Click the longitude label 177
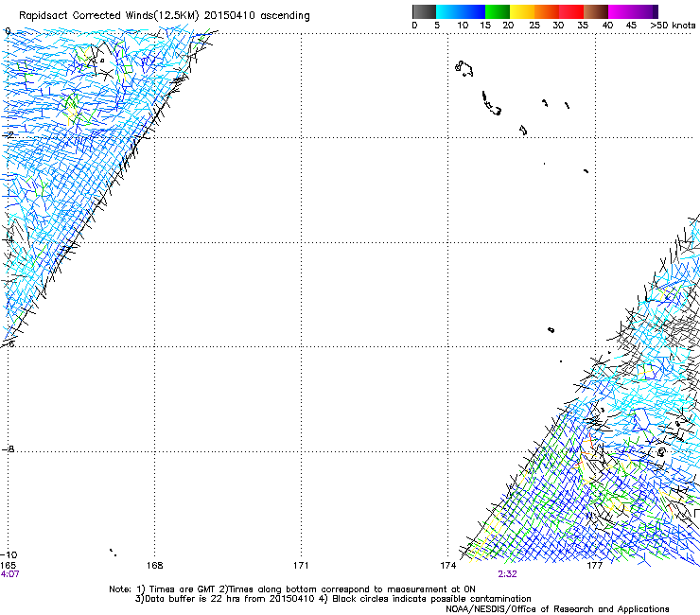The width and height of the screenshot is (700, 615). tap(595, 566)
